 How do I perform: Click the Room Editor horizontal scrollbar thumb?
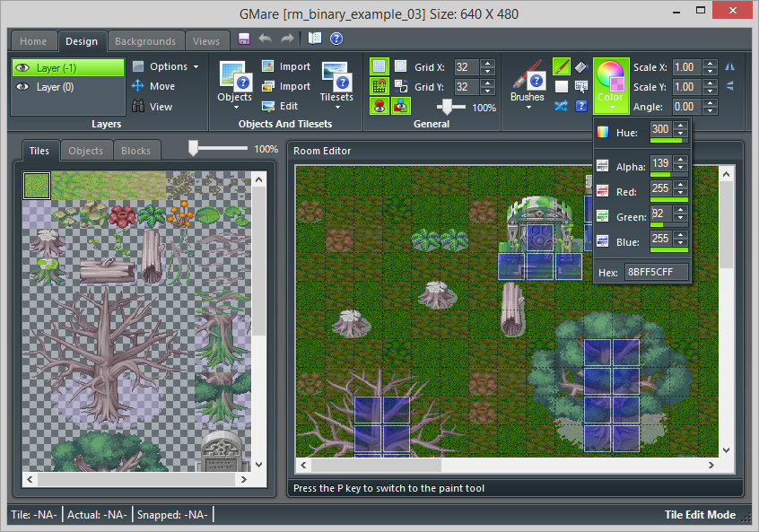click(376, 466)
